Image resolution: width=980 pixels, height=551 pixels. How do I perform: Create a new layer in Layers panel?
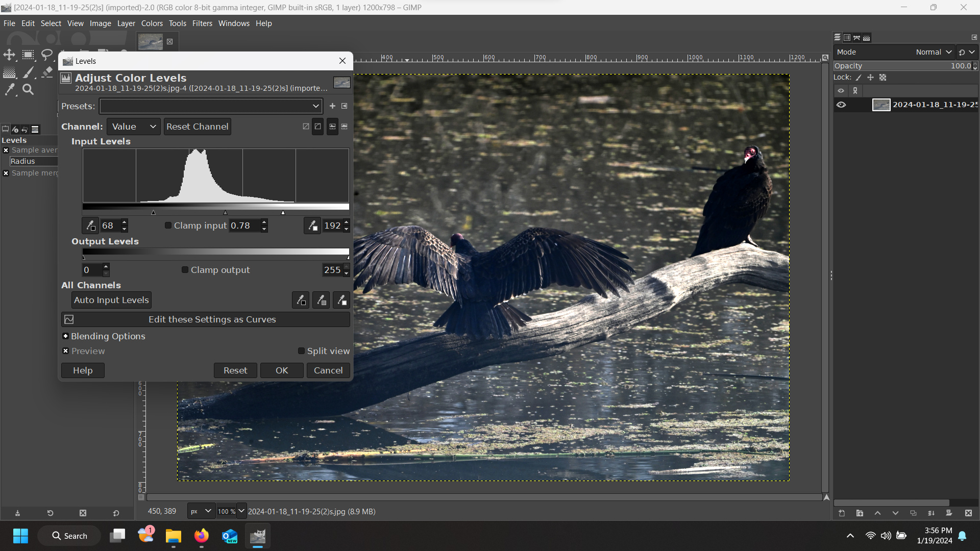[x=842, y=513]
